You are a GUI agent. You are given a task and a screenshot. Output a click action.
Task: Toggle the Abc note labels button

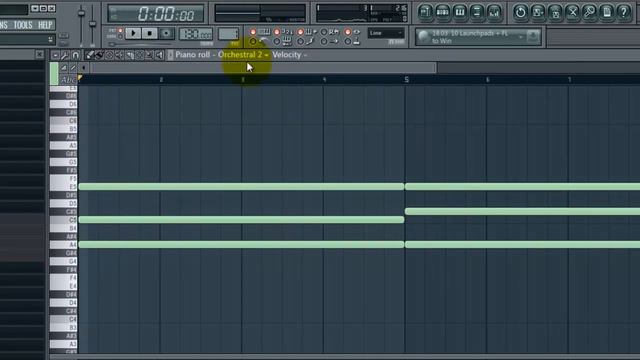[68, 80]
